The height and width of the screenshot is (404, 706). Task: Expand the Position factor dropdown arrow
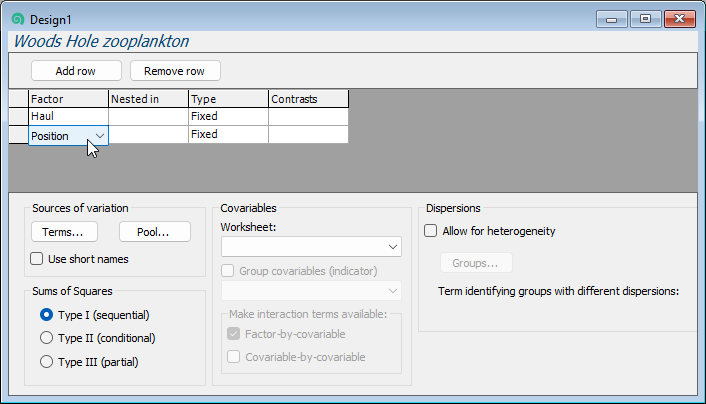tap(99, 136)
